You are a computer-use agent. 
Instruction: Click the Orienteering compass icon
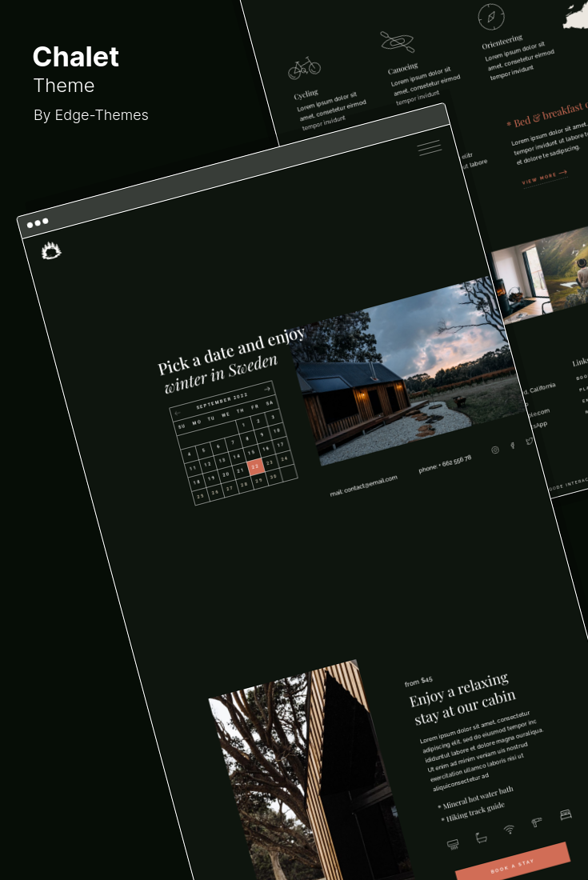click(491, 17)
